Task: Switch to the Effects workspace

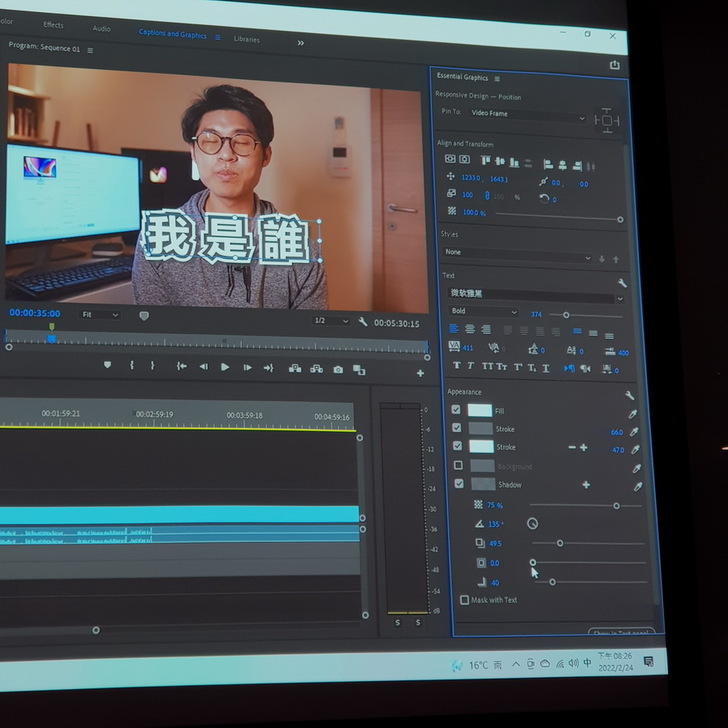Action: pos(53,25)
